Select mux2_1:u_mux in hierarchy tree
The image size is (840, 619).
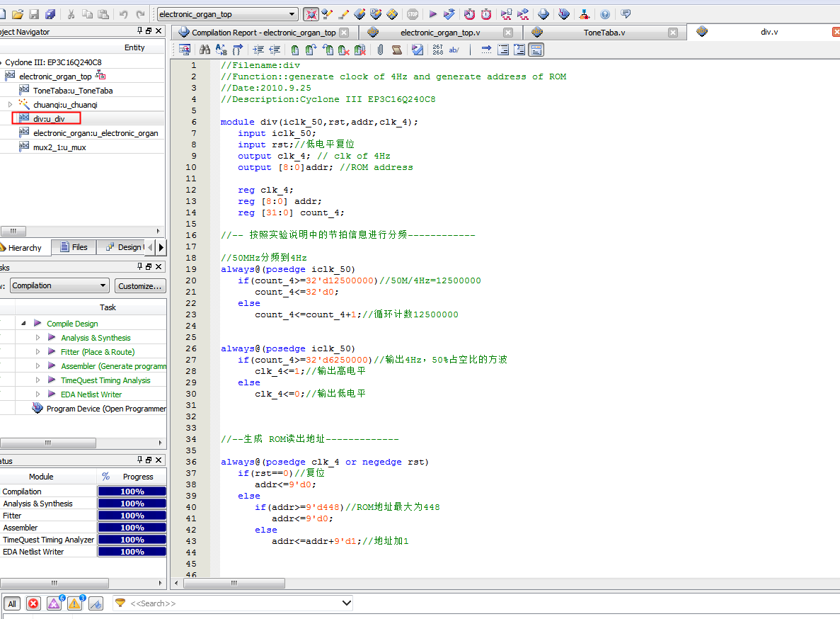point(59,147)
